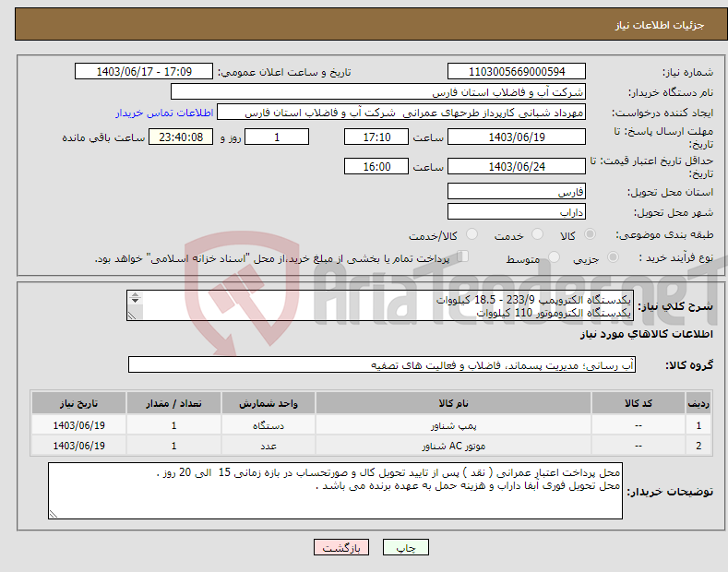This screenshot has width=728, height=572.
Task: Toggle the اسناد خزانه اسلامی payment checkbox
Action: click(463, 256)
